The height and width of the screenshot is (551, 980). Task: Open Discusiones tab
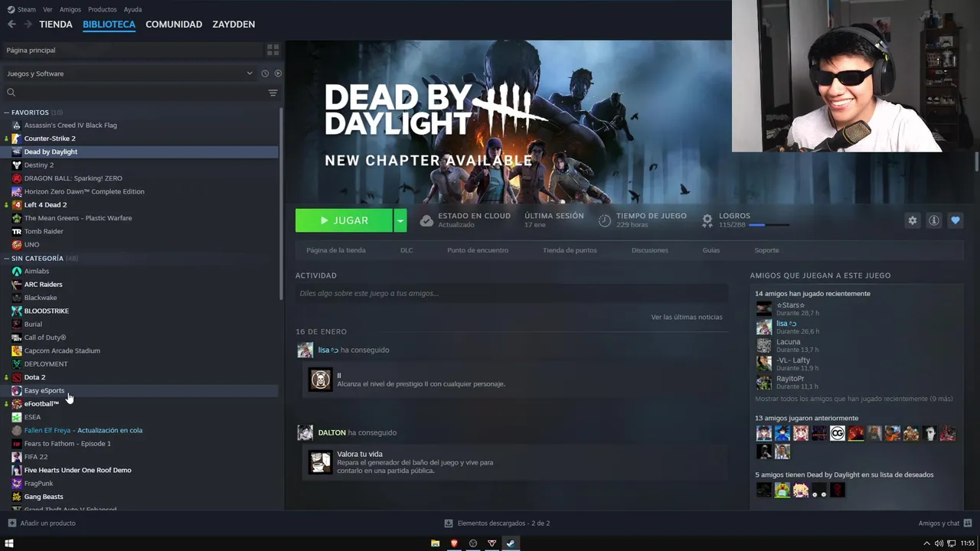(x=650, y=250)
